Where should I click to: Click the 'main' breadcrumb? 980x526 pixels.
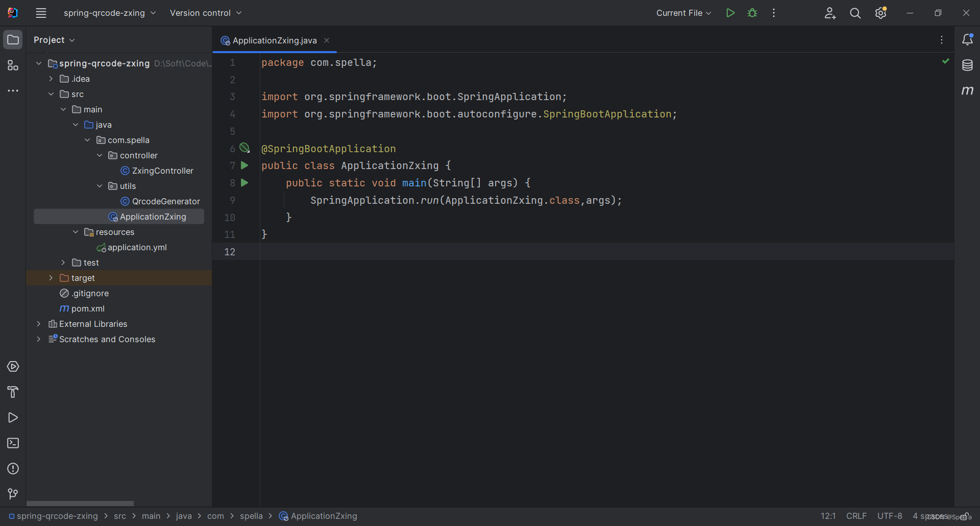tap(151, 516)
